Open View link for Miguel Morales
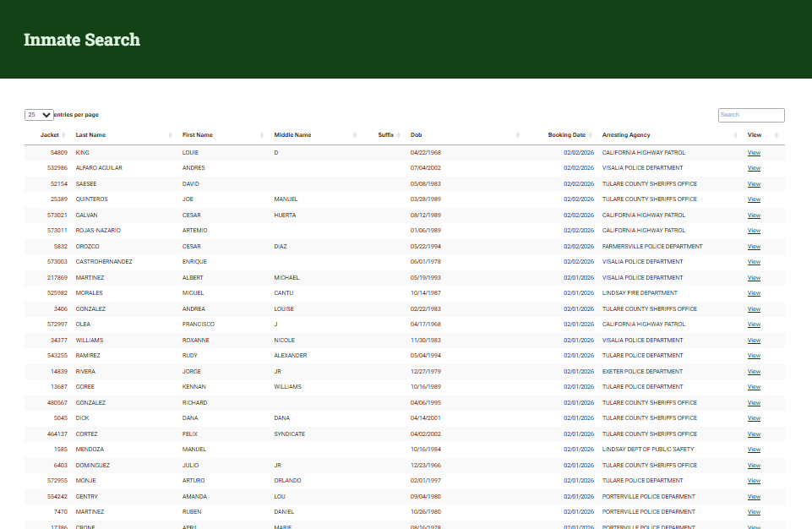The height and width of the screenshot is (529, 812). 754,293
